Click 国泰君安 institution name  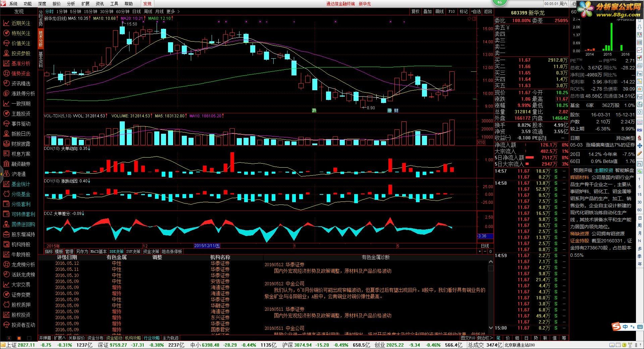220,330
